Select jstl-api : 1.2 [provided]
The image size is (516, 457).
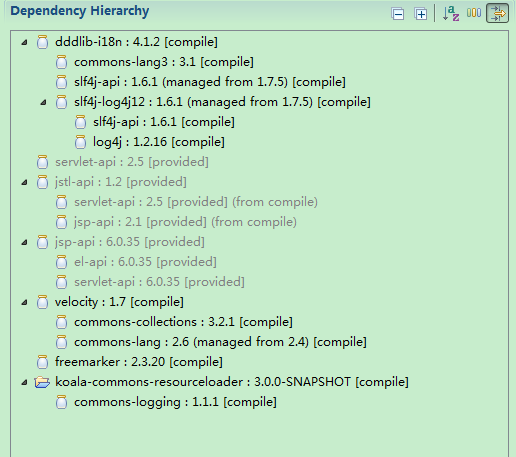tap(121, 182)
